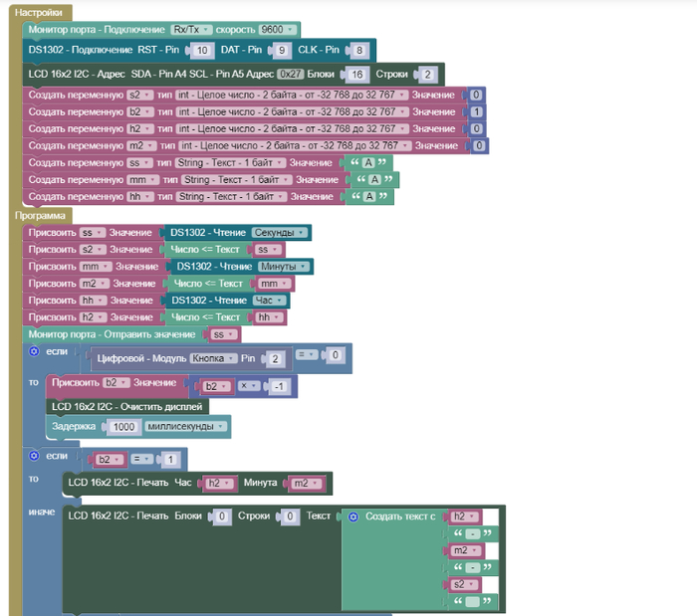Click the delay value field 1000
This screenshot has width=697, height=616.
(122, 427)
